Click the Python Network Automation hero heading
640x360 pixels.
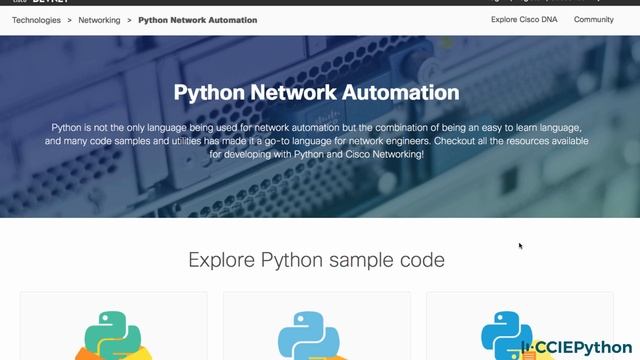click(x=316, y=93)
